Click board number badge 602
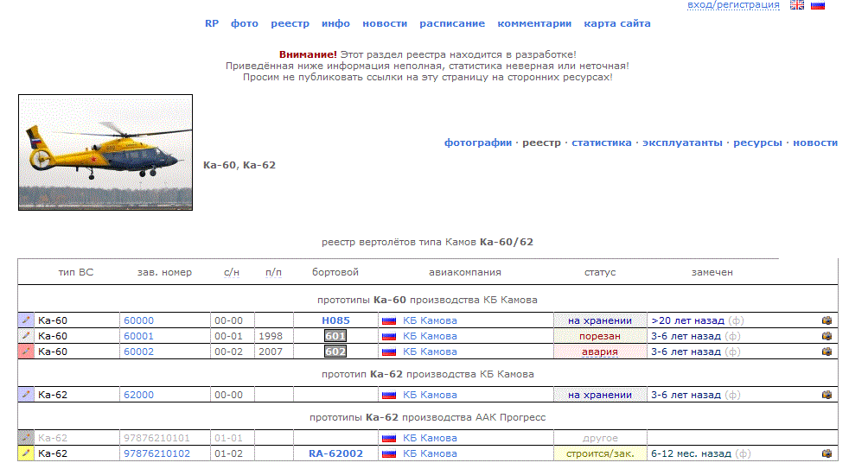Screen dimensions: 868x469 coord(335,352)
